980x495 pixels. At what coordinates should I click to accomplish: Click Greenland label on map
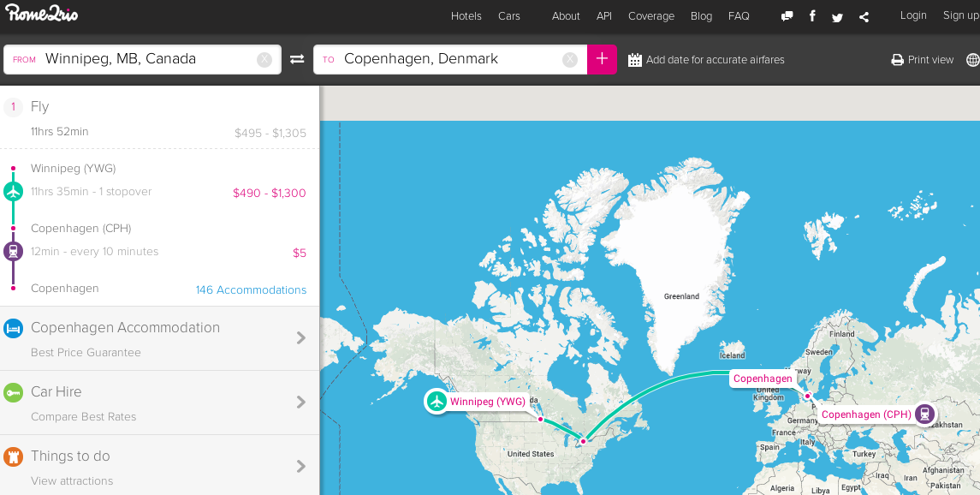(681, 296)
